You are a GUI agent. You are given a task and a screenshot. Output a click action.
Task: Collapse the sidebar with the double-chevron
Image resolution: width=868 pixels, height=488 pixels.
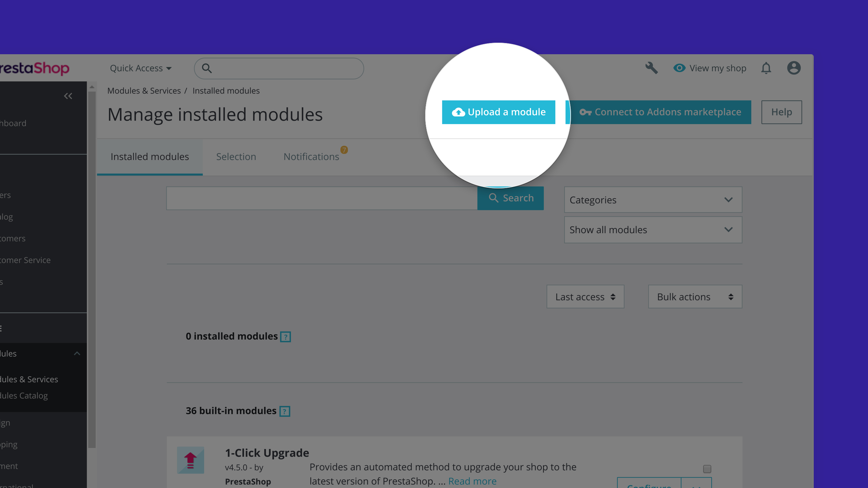(68, 96)
